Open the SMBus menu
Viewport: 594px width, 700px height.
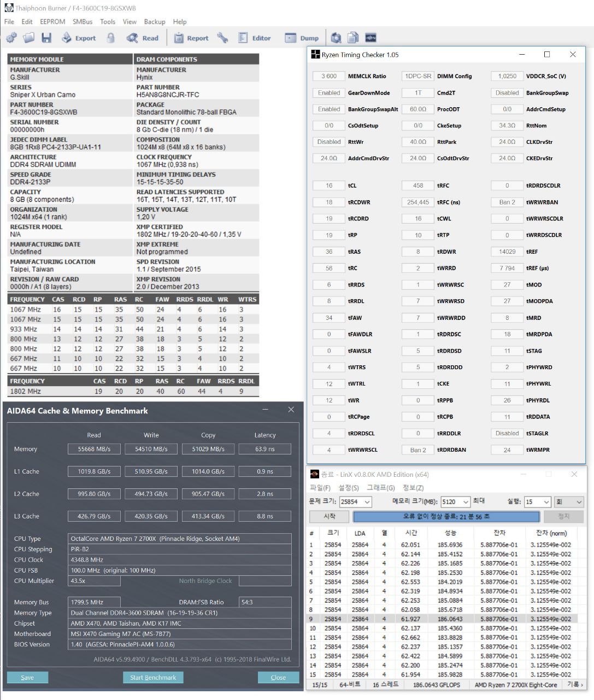[83, 21]
